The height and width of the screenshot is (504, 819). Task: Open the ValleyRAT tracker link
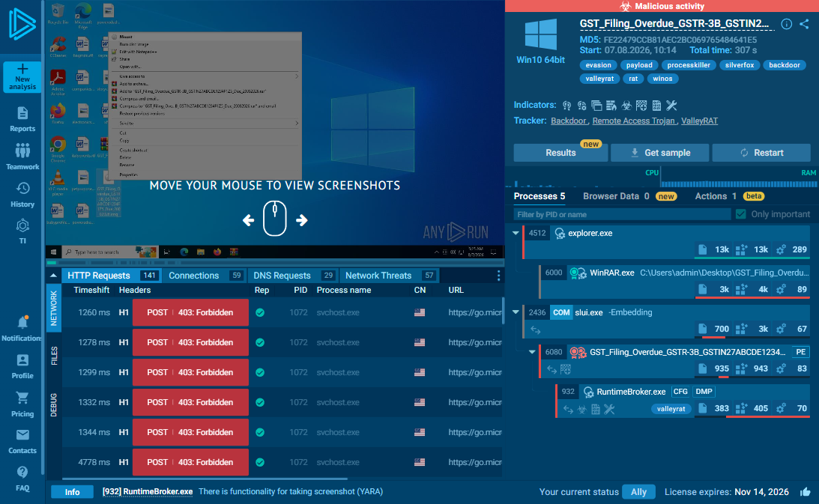point(699,121)
